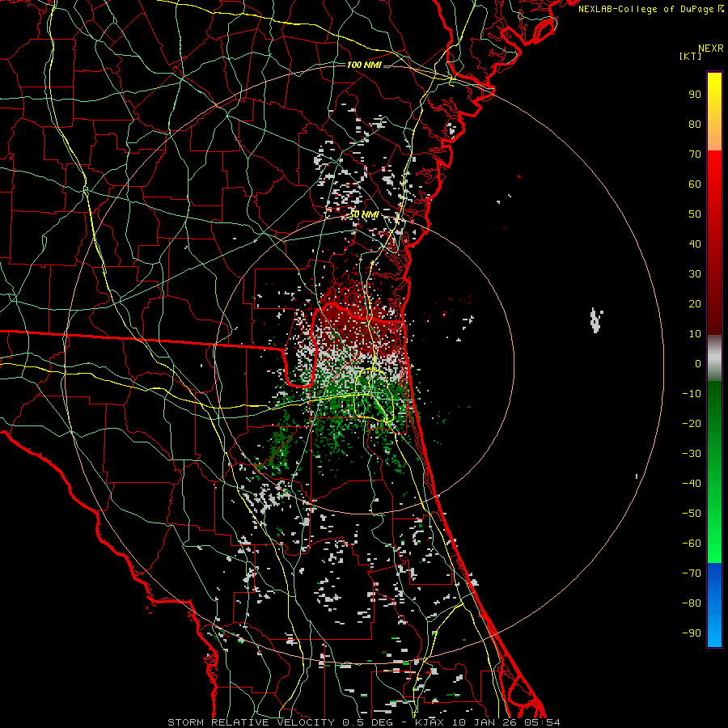Click the 70 value on velocity scale
Viewport: 728px width, 728px height.
695,154
